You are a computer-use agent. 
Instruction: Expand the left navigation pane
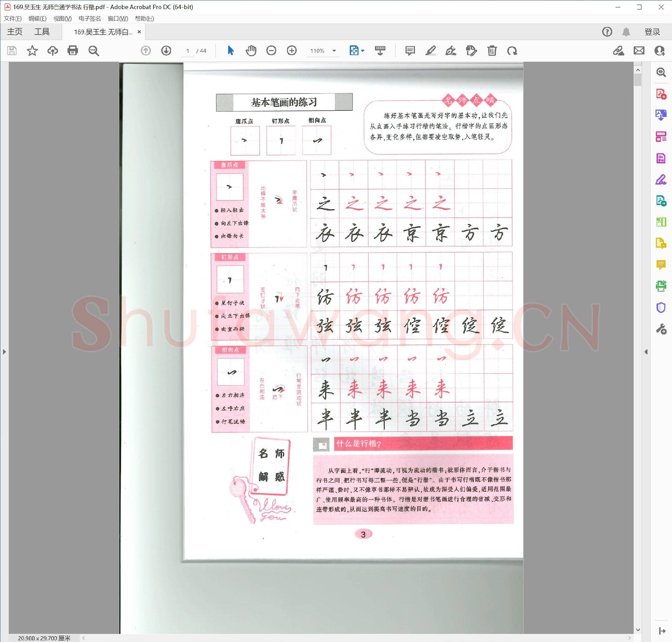click(x=4, y=352)
